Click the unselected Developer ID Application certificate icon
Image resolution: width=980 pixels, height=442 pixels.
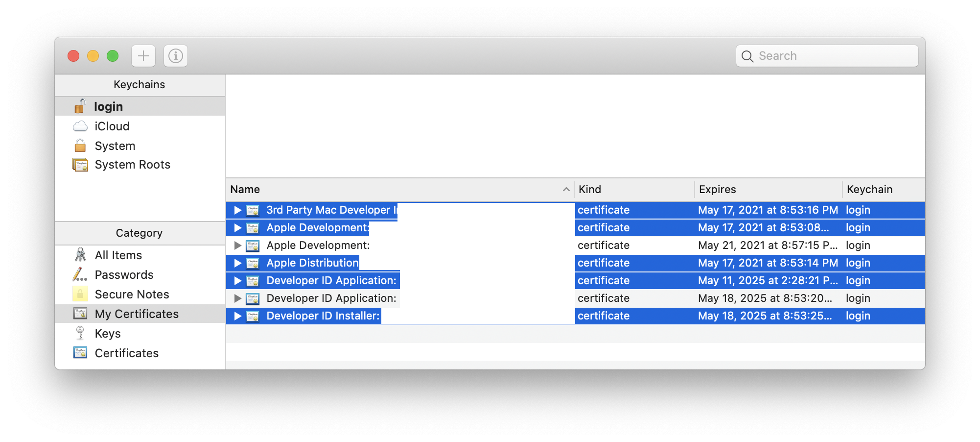tap(253, 298)
